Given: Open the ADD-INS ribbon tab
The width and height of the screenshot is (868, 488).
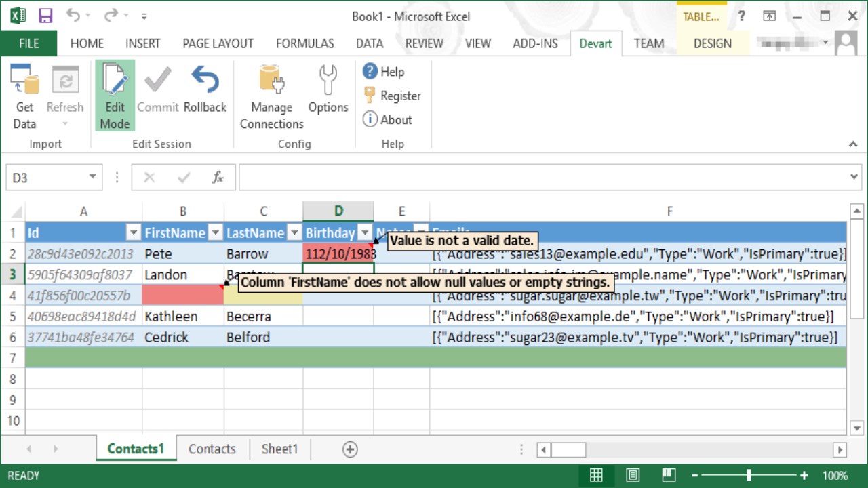Looking at the screenshot, I should [535, 43].
